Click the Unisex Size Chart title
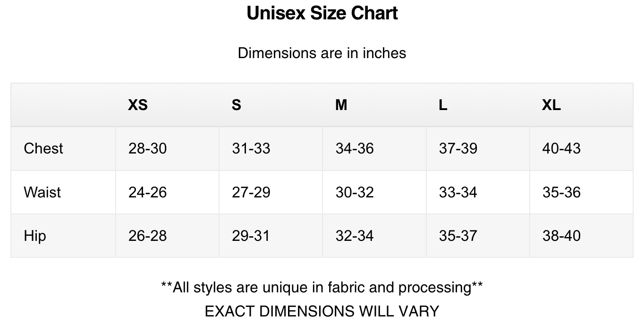 pyautogui.click(x=322, y=13)
